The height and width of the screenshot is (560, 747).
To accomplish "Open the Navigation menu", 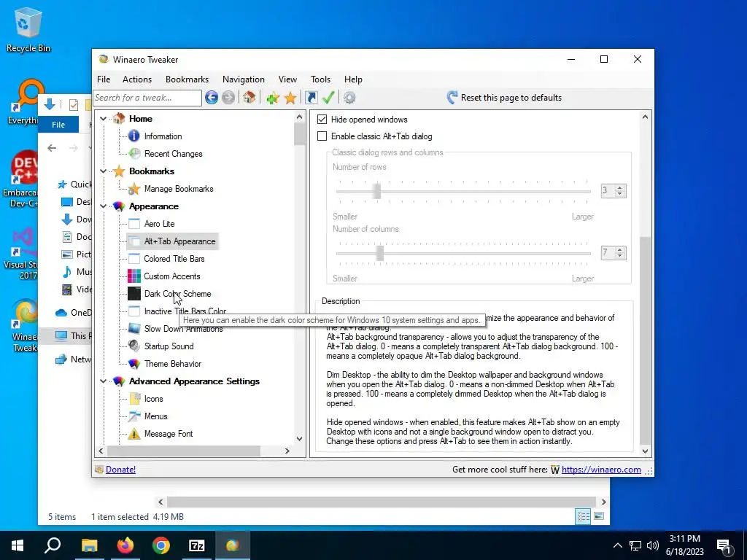I will [x=244, y=79].
